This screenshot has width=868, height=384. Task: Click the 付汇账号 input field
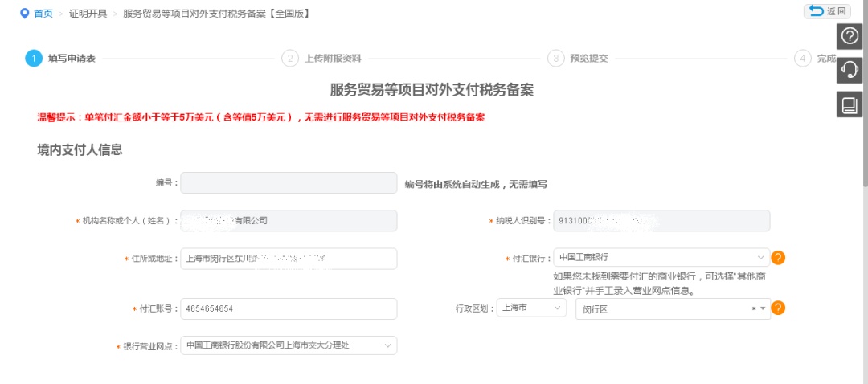[x=289, y=308]
